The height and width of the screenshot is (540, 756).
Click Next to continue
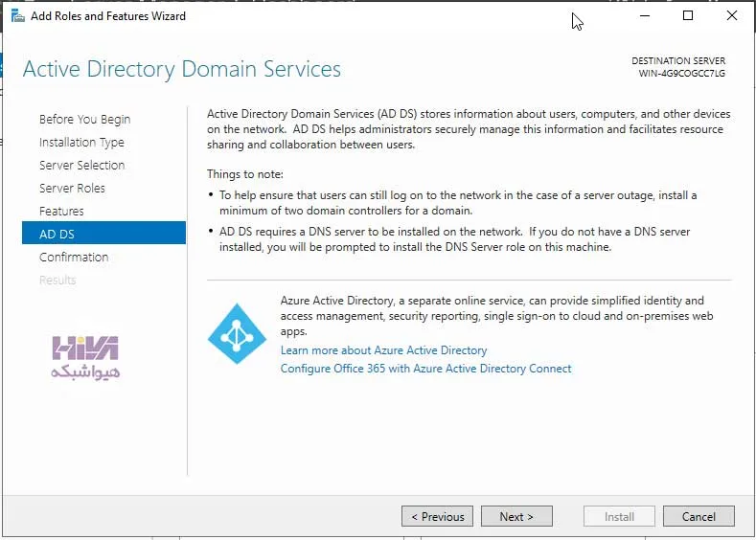pyautogui.click(x=516, y=516)
